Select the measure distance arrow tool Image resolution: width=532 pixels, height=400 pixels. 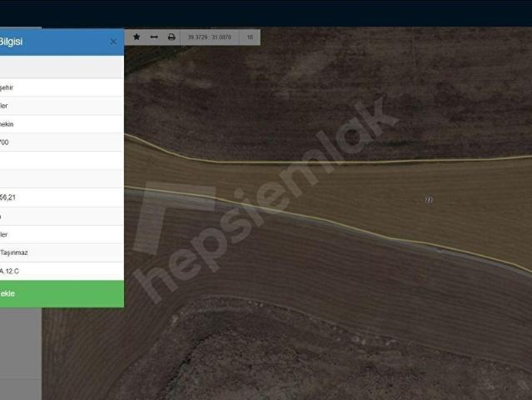click(x=154, y=37)
